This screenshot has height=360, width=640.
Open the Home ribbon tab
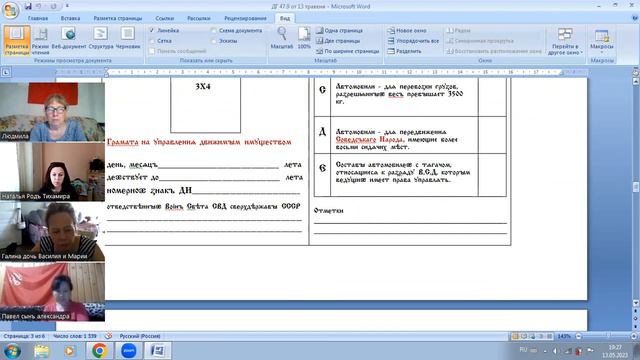38,18
